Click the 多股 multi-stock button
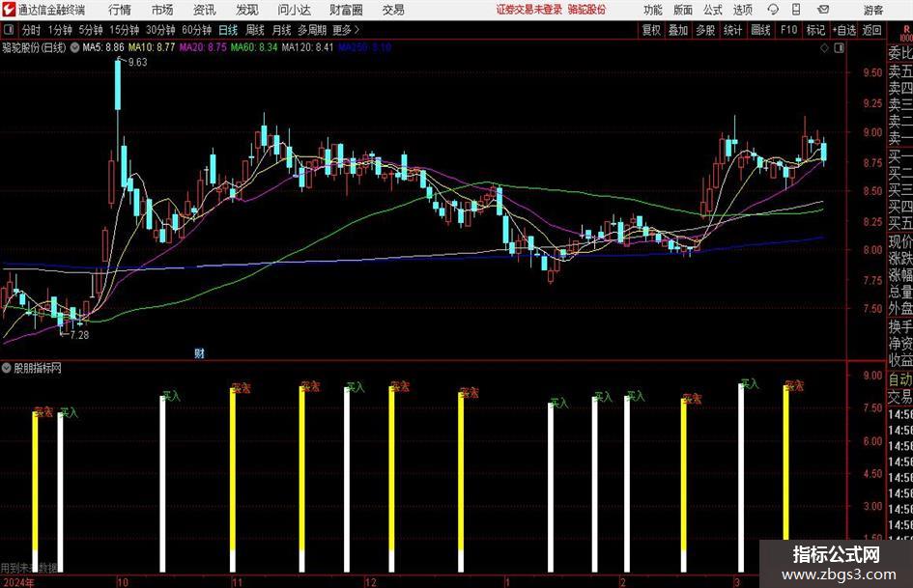This screenshot has height=588, width=913. [705, 30]
